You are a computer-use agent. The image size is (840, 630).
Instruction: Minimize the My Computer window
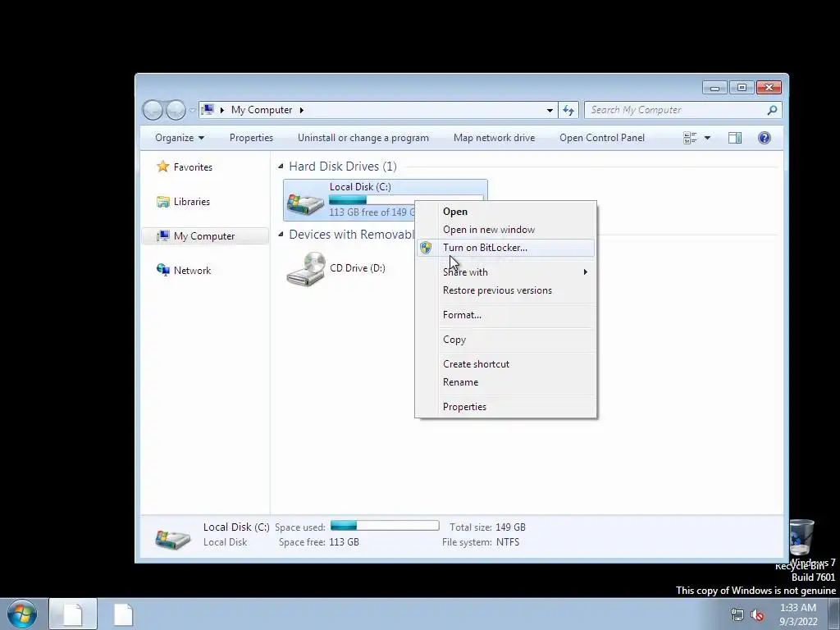pos(714,87)
